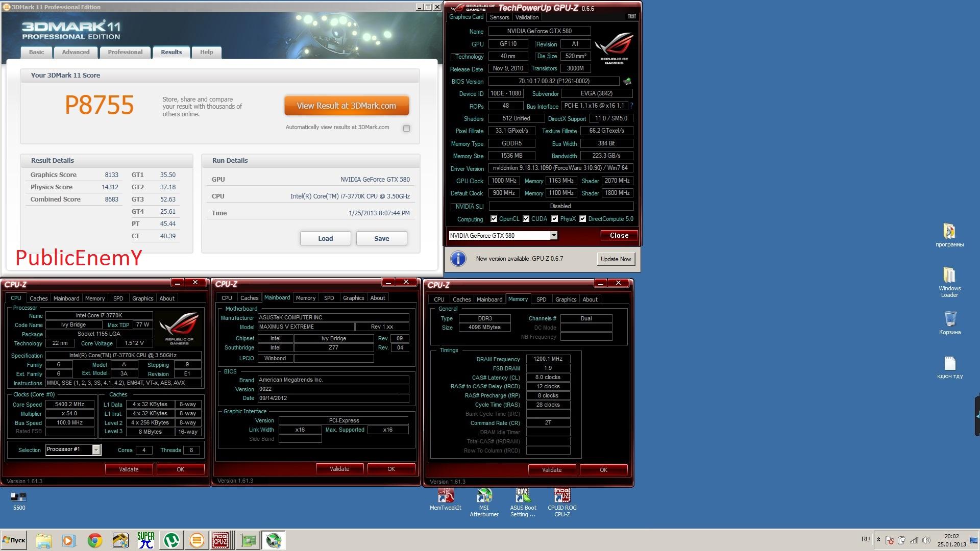Open SPD tab in middle CPU-Z window
This screenshot has width=980, height=551.
coord(329,298)
